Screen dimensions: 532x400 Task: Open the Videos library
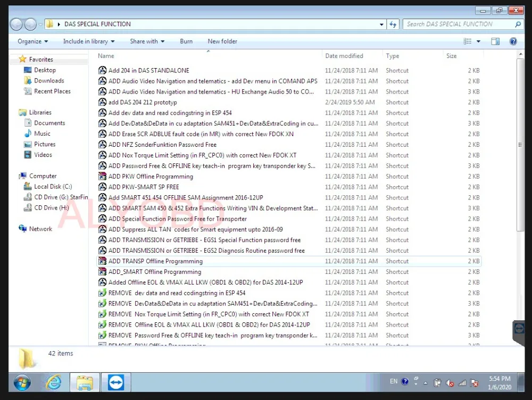[x=43, y=155]
